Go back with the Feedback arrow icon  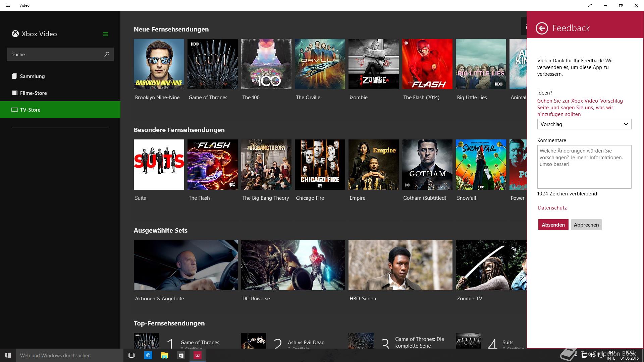click(x=542, y=28)
